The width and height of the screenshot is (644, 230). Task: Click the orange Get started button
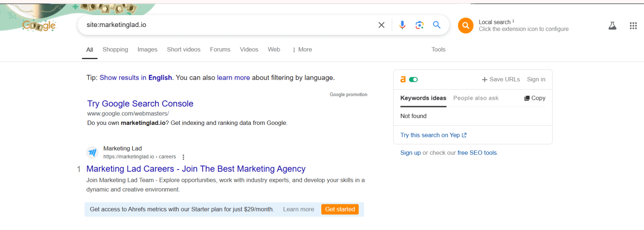340,209
